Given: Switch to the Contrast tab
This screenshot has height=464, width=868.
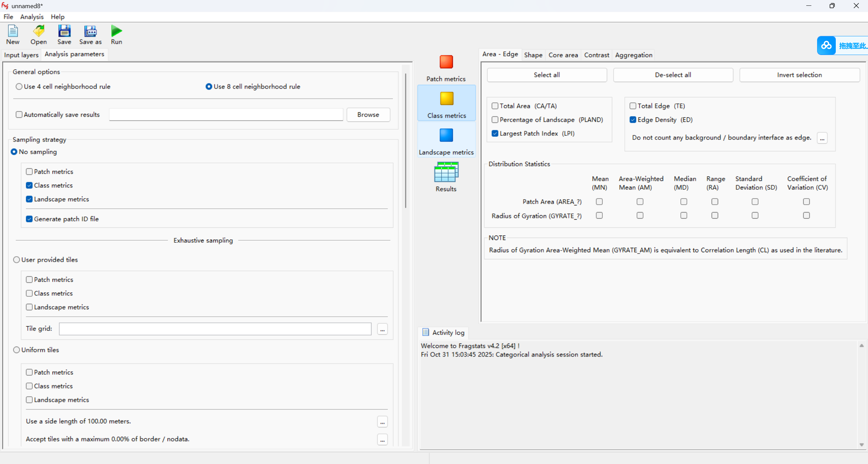Looking at the screenshot, I should (597, 55).
